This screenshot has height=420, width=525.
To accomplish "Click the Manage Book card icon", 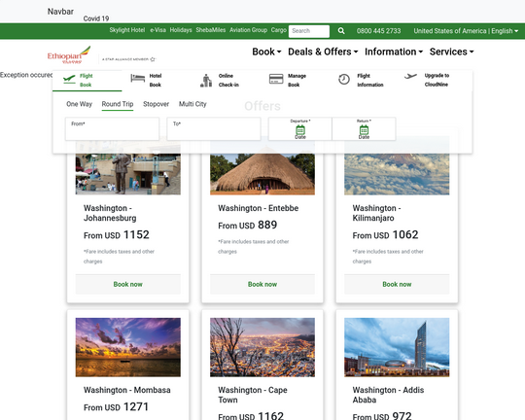I will (276, 79).
